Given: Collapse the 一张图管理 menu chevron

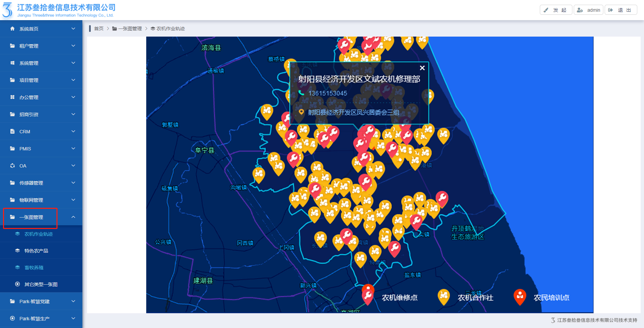Looking at the screenshot, I should coord(73,217).
